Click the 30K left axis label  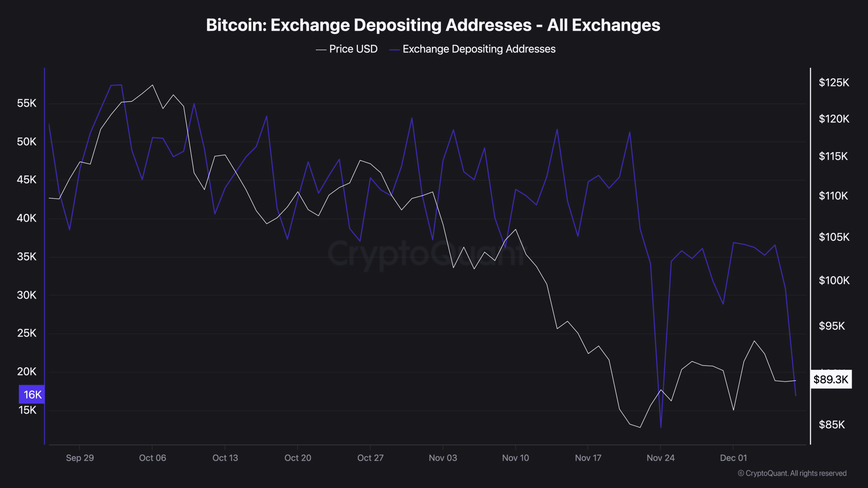pyautogui.click(x=26, y=295)
